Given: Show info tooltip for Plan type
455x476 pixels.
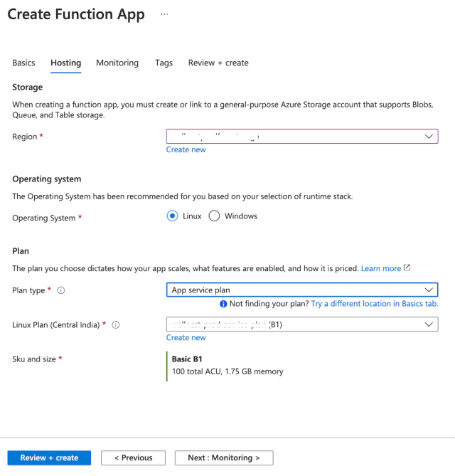Looking at the screenshot, I should pos(61,290).
